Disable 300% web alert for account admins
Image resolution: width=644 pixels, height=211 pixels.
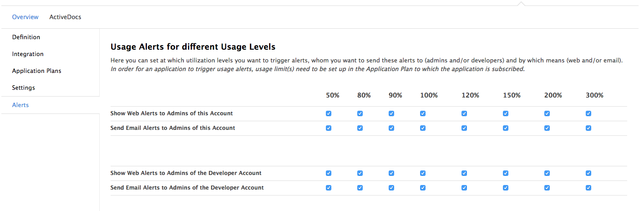click(588, 113)
